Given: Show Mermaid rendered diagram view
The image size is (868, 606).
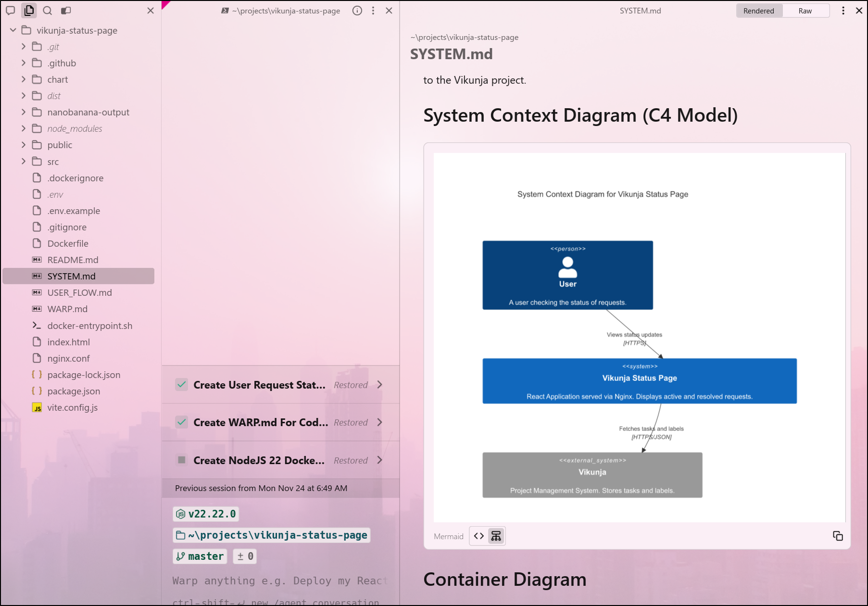Looking at the screenshot, I should point(496,536).
